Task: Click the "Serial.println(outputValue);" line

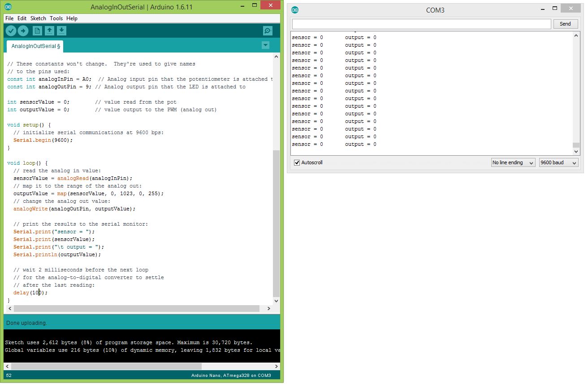Action: tap(57, 254)
